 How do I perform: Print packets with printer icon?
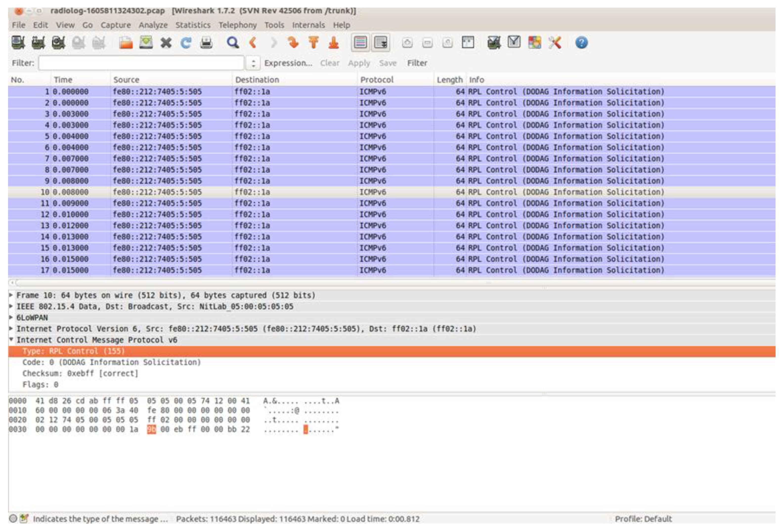pos(206,43)
